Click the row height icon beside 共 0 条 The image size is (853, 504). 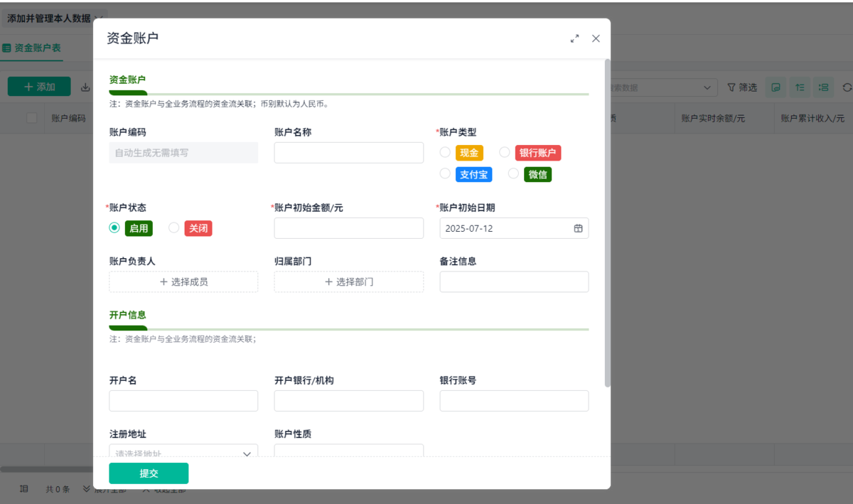point(23,489)
